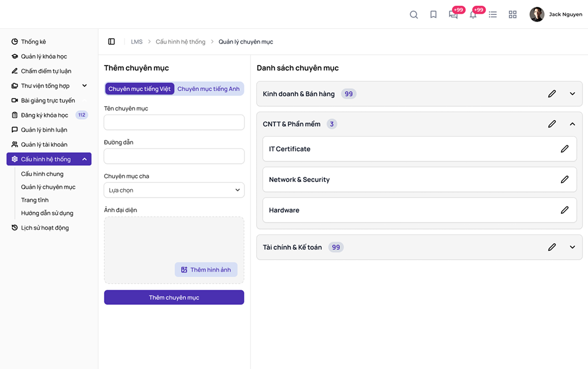Go to Lịch sử hoạt động
This screenshot has height=369, width=588.
(x=44, y=228)
